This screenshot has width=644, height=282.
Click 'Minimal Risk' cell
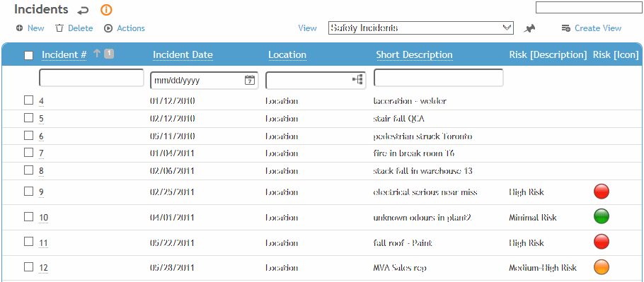[532, 217]
